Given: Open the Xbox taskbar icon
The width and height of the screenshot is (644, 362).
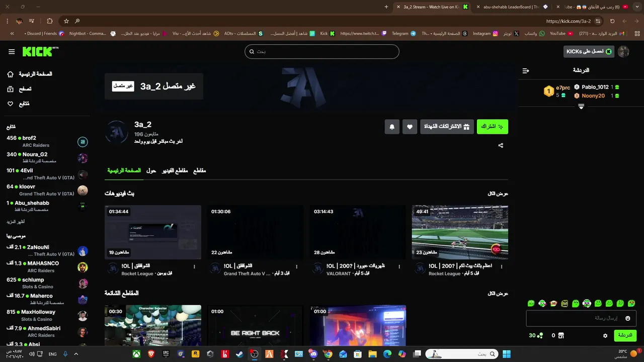Looking at the screenshot, I should tap(136, 354).
